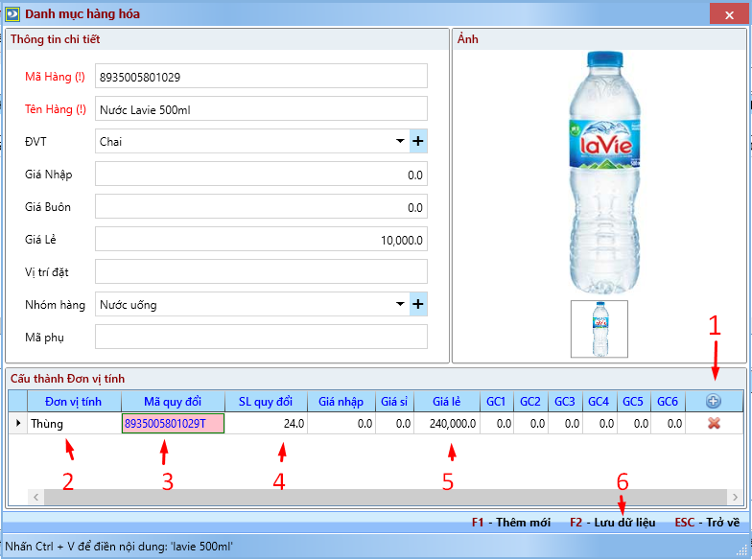The height and width of the screenshot is (560, 752).
Task: Click the plus button beside Nhóm hàng dropdown
Action: (x=418, y=304)
